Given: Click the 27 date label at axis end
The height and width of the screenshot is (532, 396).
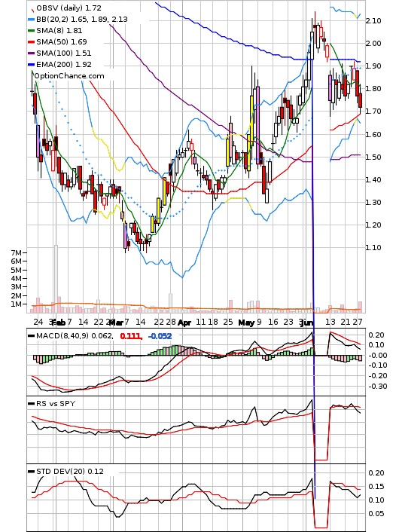Looking at the screenshot, I should click(x=358, y=322).
